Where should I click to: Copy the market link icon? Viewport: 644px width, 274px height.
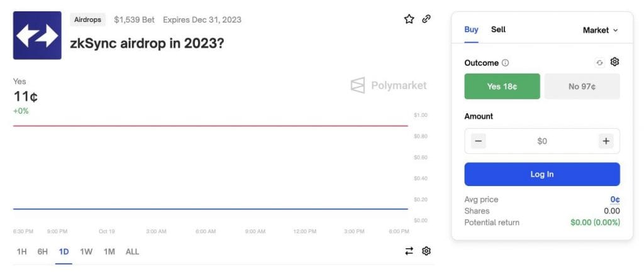pos(426,19)
